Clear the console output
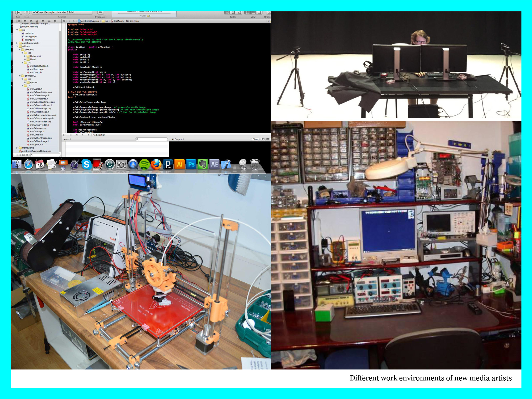Viewport: 532px width, 399px height. (x=255, y=139)
